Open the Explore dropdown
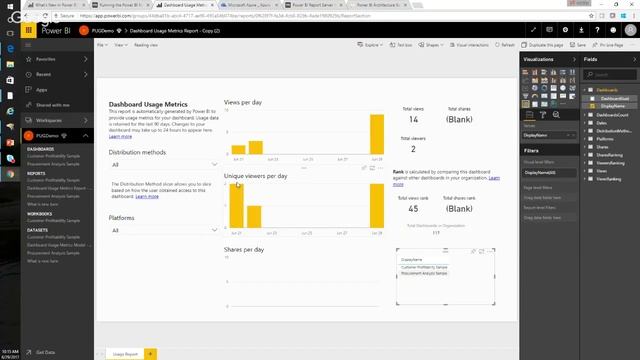 click(370, 45)
